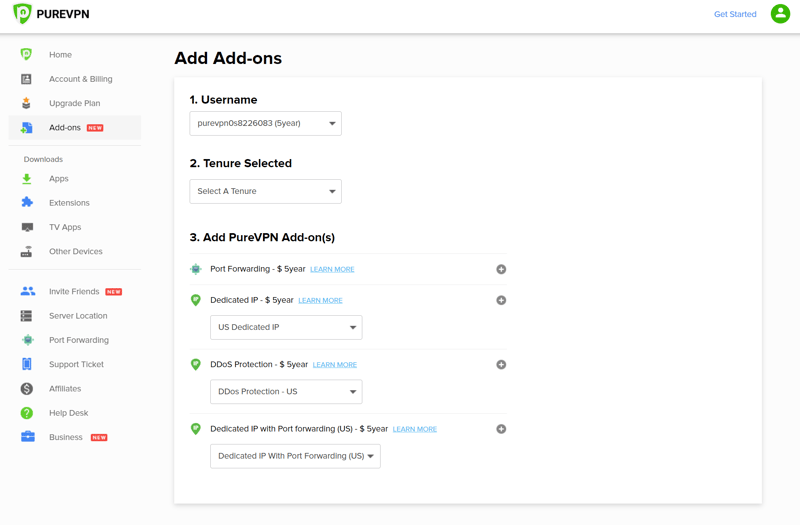Open Upgrade Plan menu item
This screenshot has height=525, width=800.
coord(74,103)
